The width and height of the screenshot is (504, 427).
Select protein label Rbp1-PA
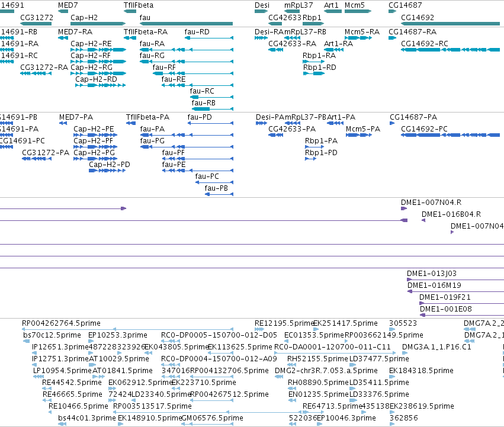[321, 141]
